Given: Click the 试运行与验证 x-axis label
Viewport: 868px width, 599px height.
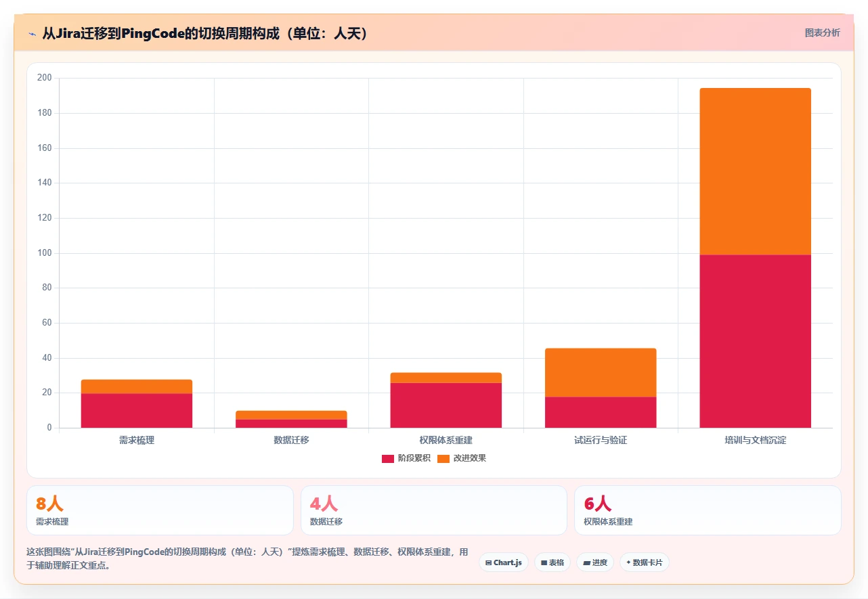Looking at the screenshot, I should point(601,440).
